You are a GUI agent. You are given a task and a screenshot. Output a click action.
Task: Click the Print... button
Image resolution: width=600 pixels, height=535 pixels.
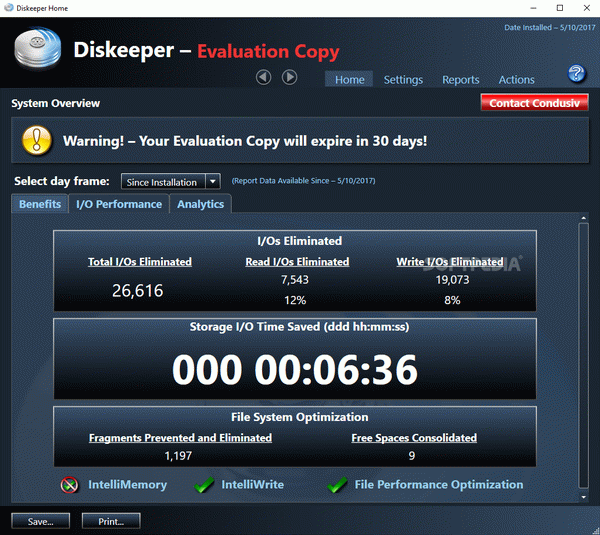pos(111,521)
